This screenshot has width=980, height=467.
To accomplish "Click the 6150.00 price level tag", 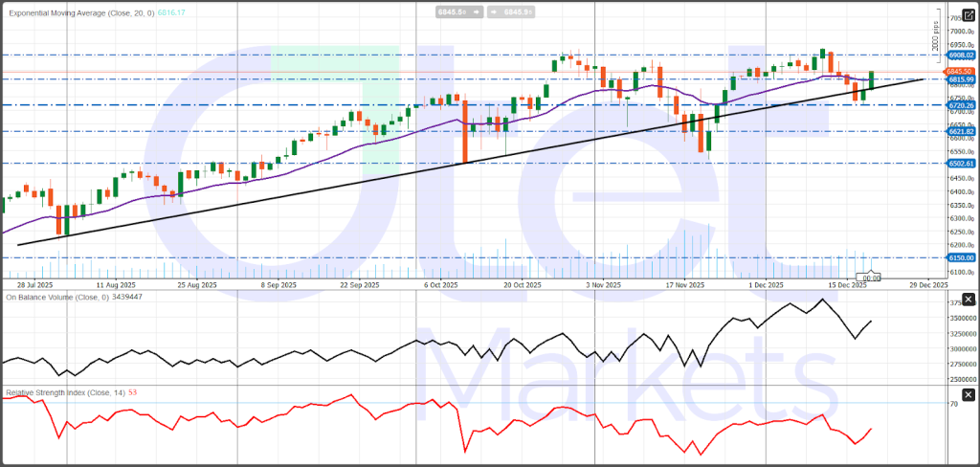I will pyautogui.click(x=960, y=257).
